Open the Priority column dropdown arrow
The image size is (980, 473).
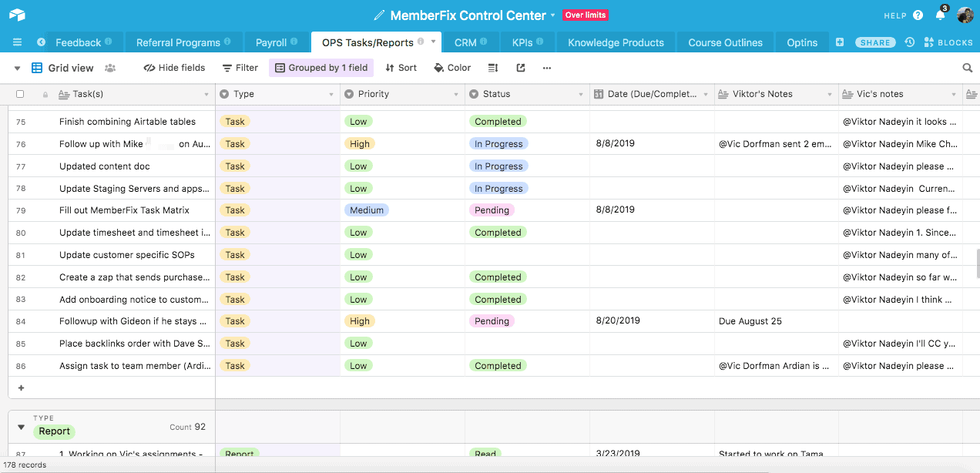coord(456,95)
